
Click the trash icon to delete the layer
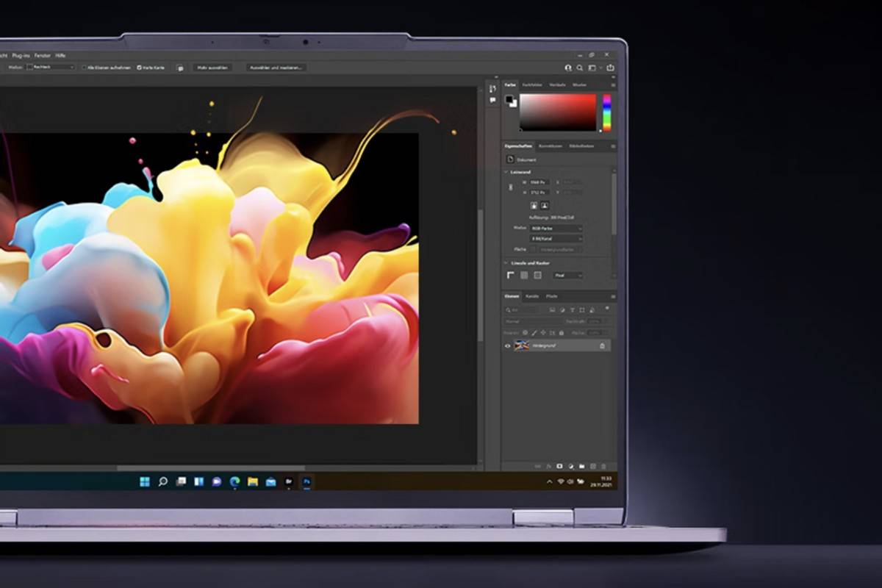pyautogui.click(x=603, y=466)
